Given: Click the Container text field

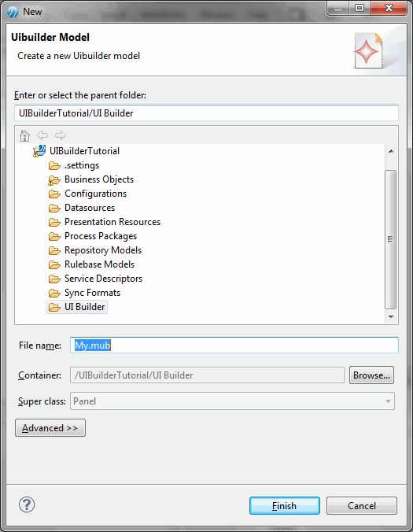Looking at the screenshot, I should point(207,375).
